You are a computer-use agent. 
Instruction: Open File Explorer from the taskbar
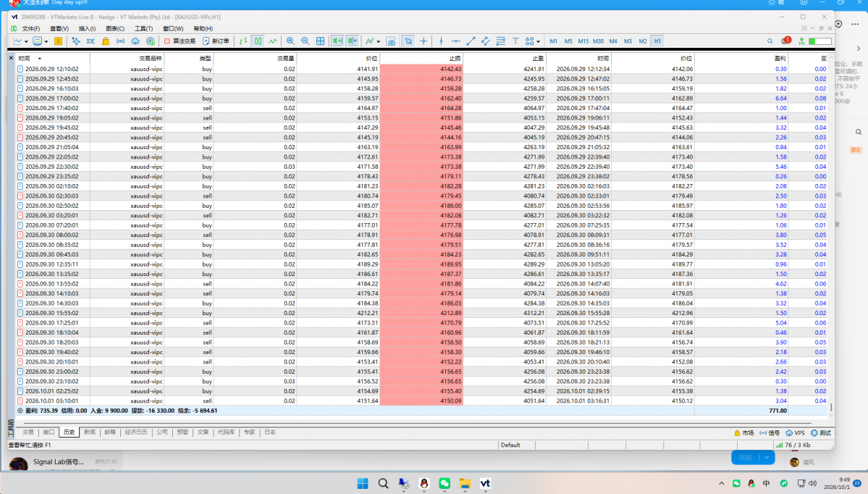(x=465, y=483)
